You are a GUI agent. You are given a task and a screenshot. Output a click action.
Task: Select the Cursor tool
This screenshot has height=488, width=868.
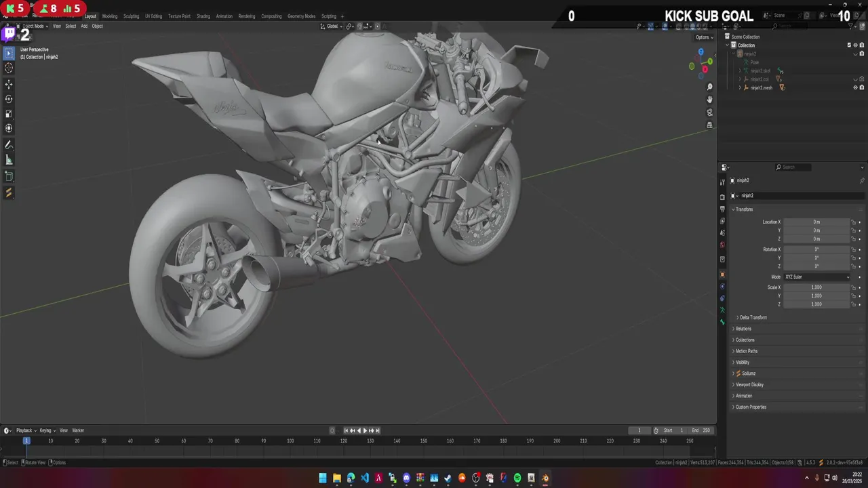tap(9, 68)
